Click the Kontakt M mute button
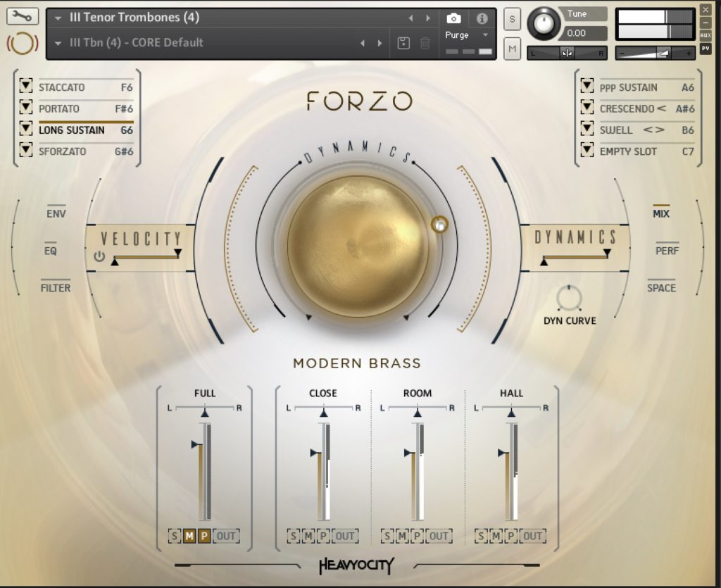 pyautogui.click(x=512, y=49)
